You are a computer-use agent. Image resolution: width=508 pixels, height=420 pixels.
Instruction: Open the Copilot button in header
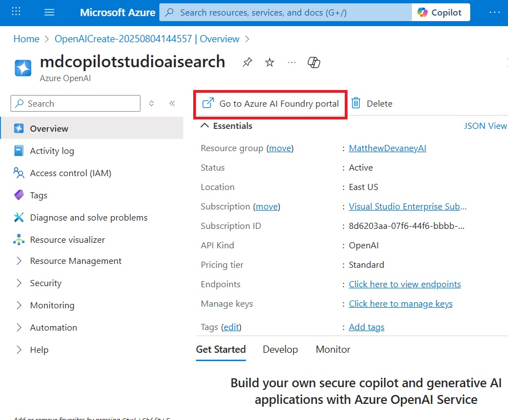tap(441, 12)
